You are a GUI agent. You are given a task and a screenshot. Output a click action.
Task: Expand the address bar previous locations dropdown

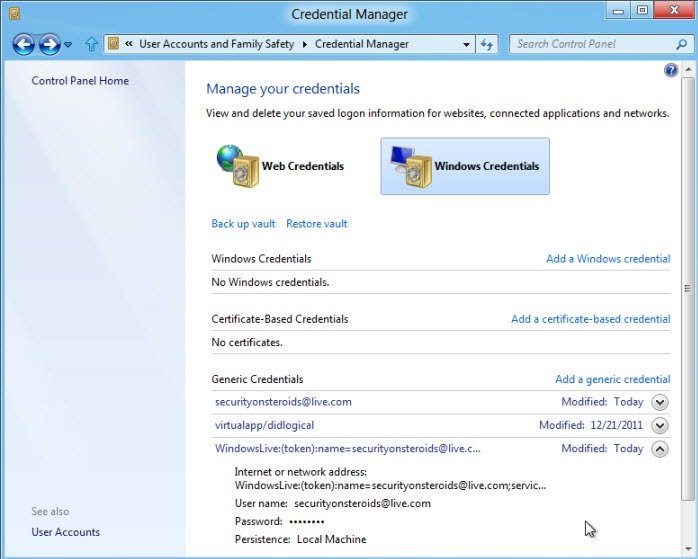(466, 45)
